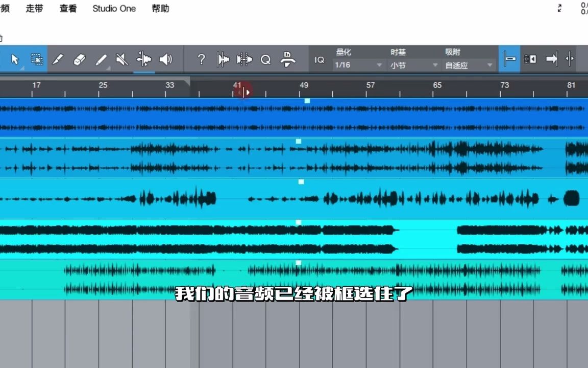This screenshot has width=588, height=368.
Task: Toggle the track list panel button
Action: pyautogui.click(x=530, y=59)
